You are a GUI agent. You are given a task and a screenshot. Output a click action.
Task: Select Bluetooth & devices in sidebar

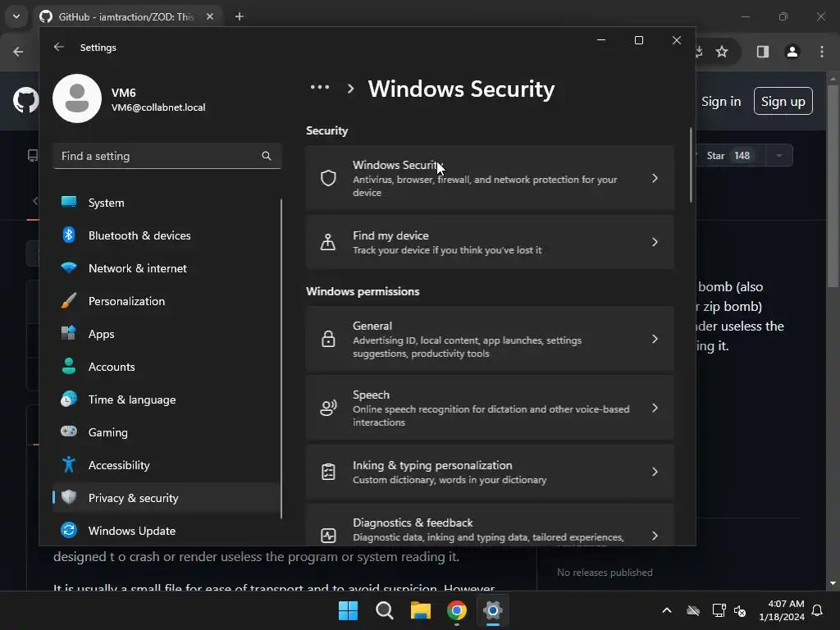click(167, 235)
